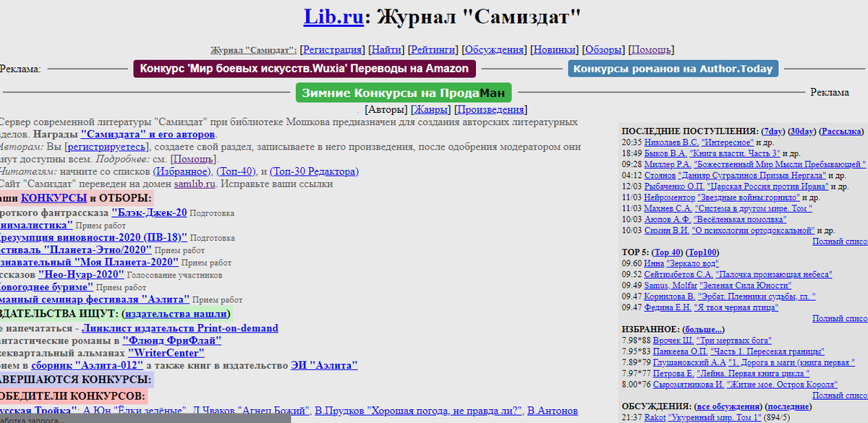Open the 'Моя Планета-2020' contest link
The image size is (868, 423).
click(126, 262)
